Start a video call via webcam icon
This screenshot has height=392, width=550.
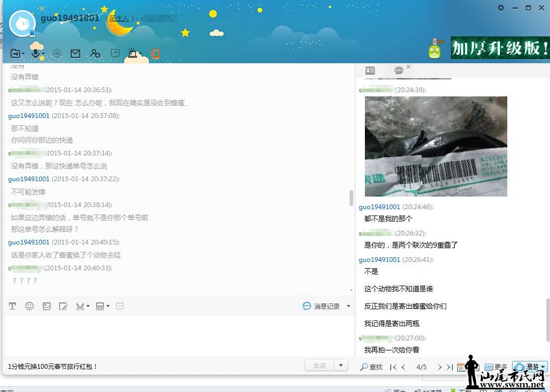57,53
